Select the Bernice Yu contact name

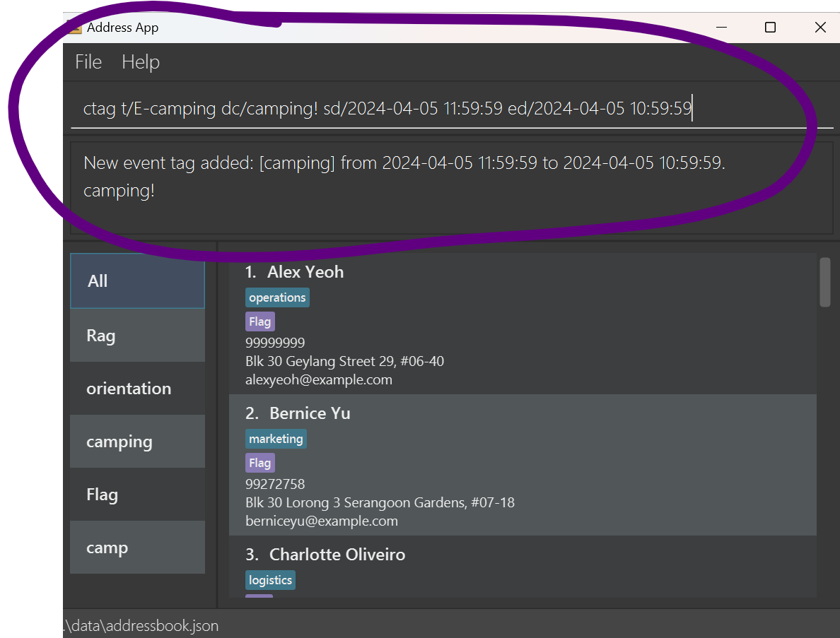[310, 413]
